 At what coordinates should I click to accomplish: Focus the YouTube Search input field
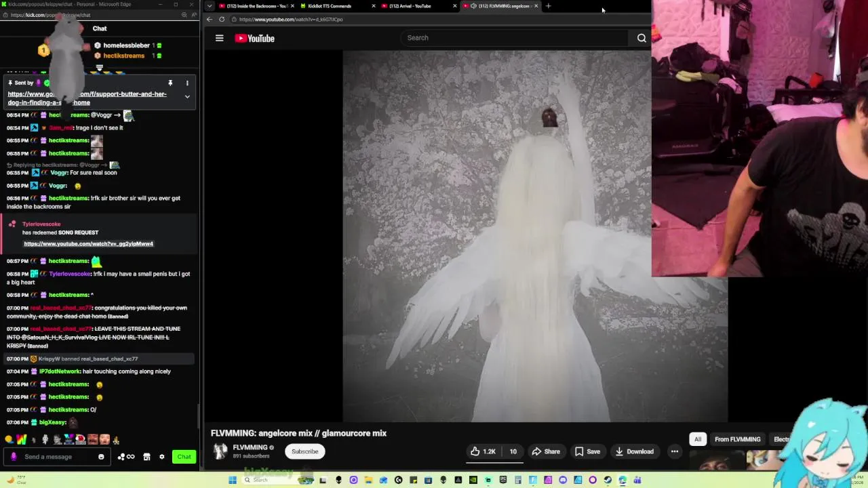[x=515, y=38]
